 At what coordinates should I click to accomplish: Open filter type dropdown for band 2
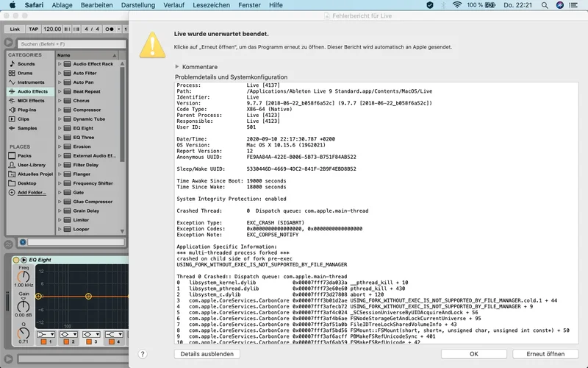pyautogui.click(x=69, y=333)
